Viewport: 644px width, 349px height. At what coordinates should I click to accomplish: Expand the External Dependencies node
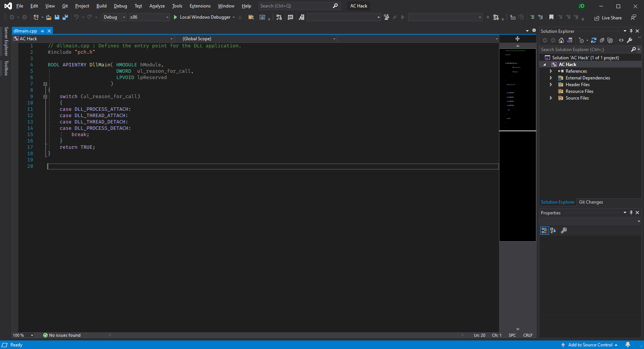tap(551, 78)
